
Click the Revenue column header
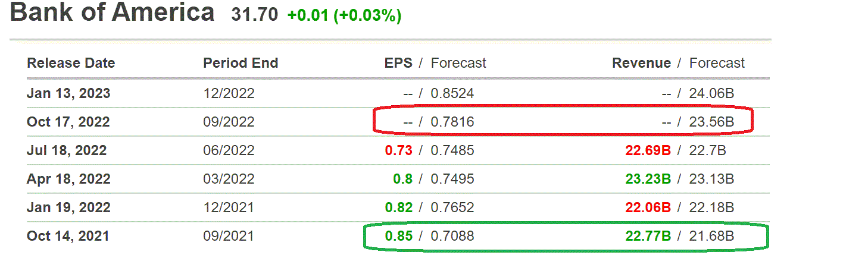click(641, 63)
